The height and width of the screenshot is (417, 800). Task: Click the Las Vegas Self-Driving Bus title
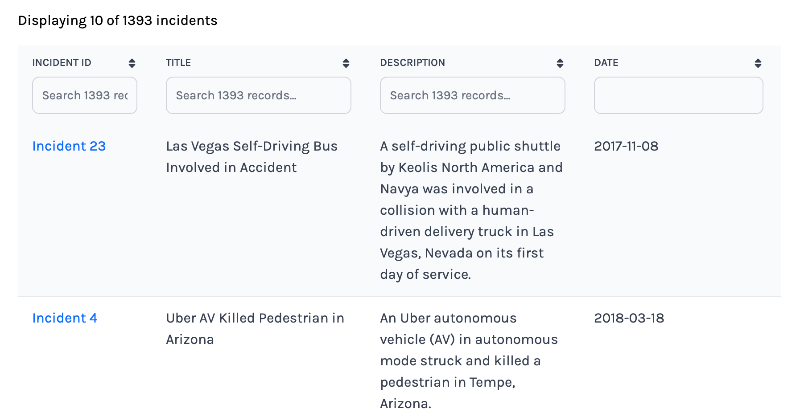pos(251,157)
